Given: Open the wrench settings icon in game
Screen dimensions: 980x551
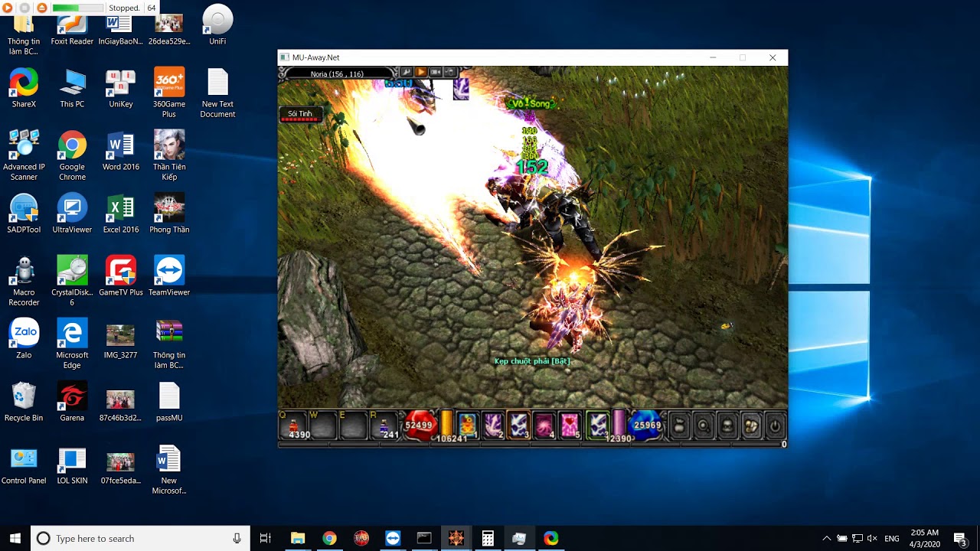Looking at the screenshot, I should pyautogui.click(x=407, y=73).
